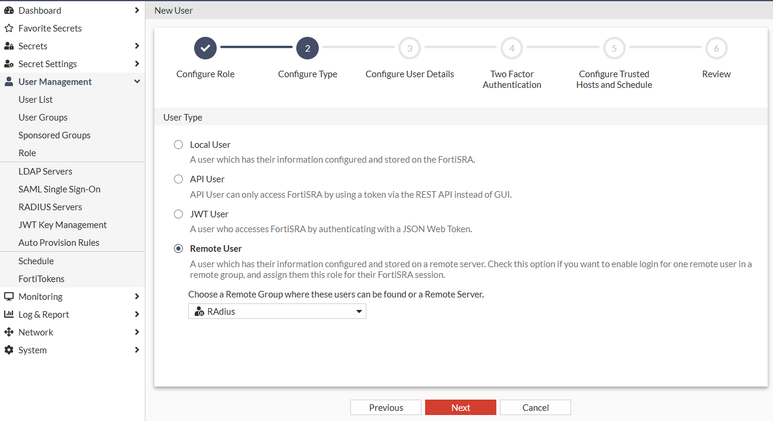Expand the Dashboard menu chevron
The width and height of the screenshot is (773, 421).
click(137, 10)
